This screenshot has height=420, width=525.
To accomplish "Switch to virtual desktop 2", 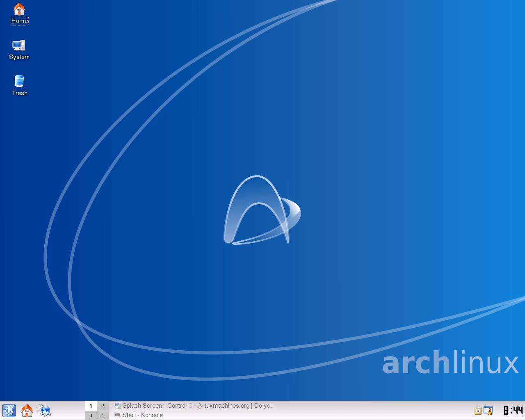I will (103, 406).
